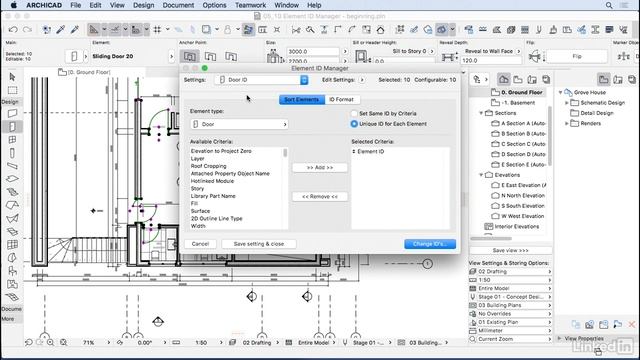This screenshot has width=640, height=360.
Task: Click Save setting & close button
Action: tap(259, 244)
